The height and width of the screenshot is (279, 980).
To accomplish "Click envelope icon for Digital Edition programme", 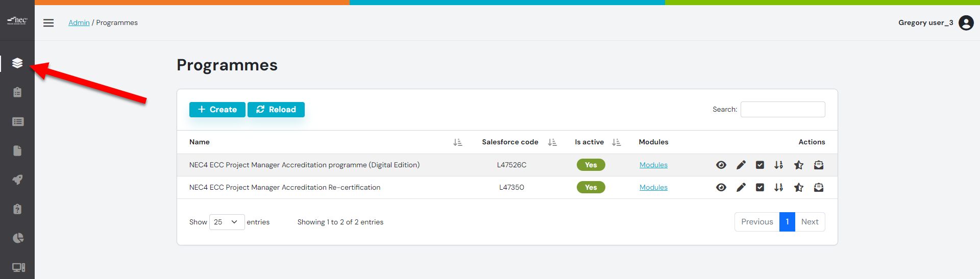I will pyautogui.click(x=819, y=165).
